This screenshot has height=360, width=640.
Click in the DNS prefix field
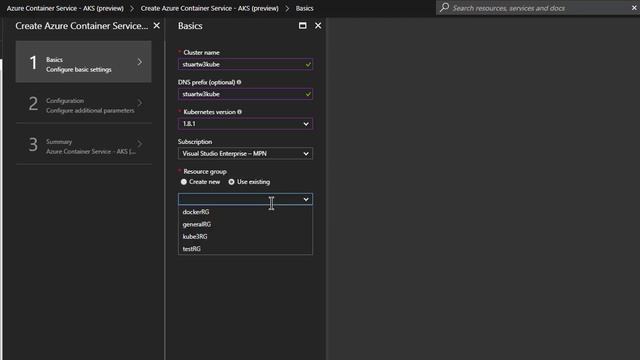click(x=245, y=94)
